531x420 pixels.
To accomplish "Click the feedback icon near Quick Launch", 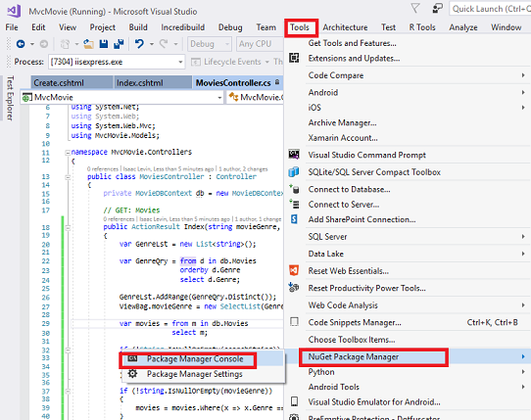I will coord(438,8).
